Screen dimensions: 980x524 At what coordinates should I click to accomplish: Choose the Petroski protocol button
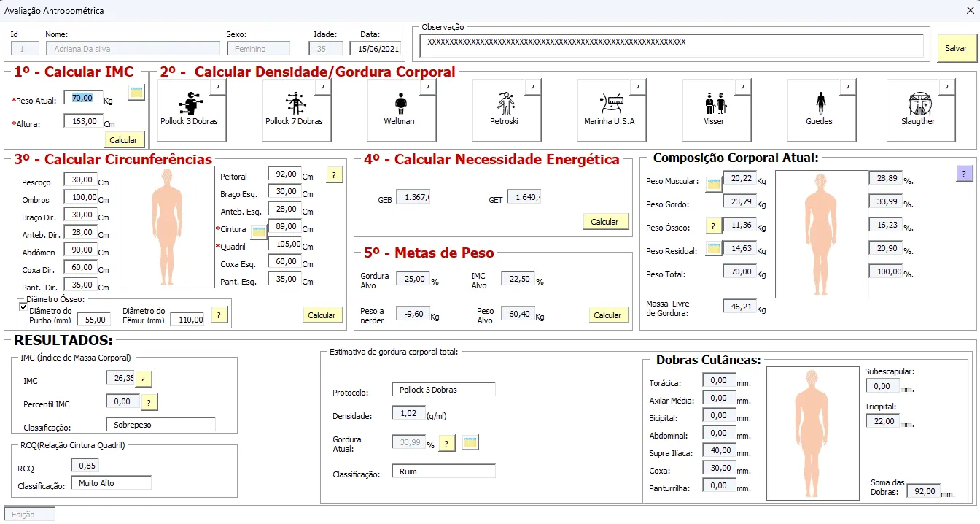(507, 110)
